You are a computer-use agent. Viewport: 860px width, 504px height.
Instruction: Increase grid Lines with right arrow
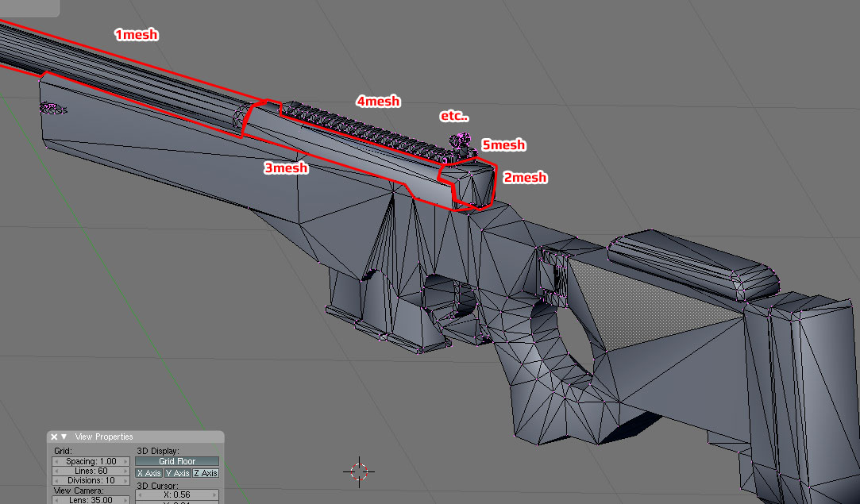[125, 471]
